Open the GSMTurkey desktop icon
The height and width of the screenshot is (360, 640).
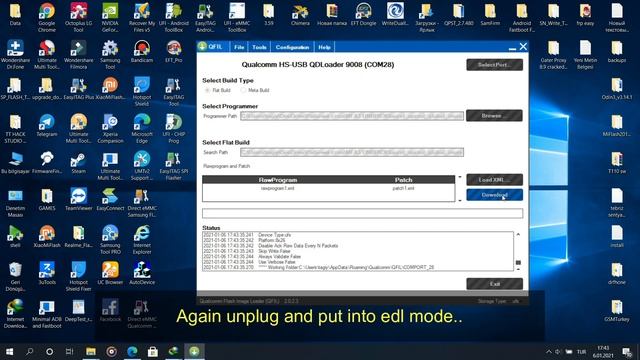tap(617, 311)
